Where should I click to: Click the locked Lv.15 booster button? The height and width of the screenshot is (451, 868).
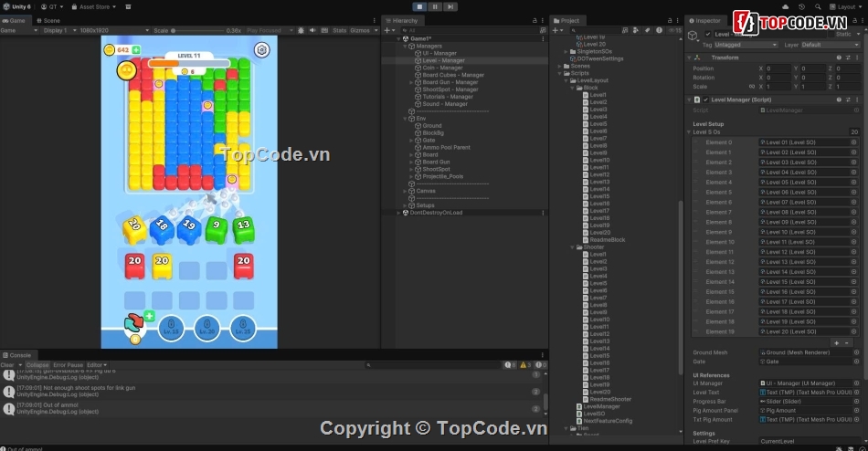coord(171,328)
